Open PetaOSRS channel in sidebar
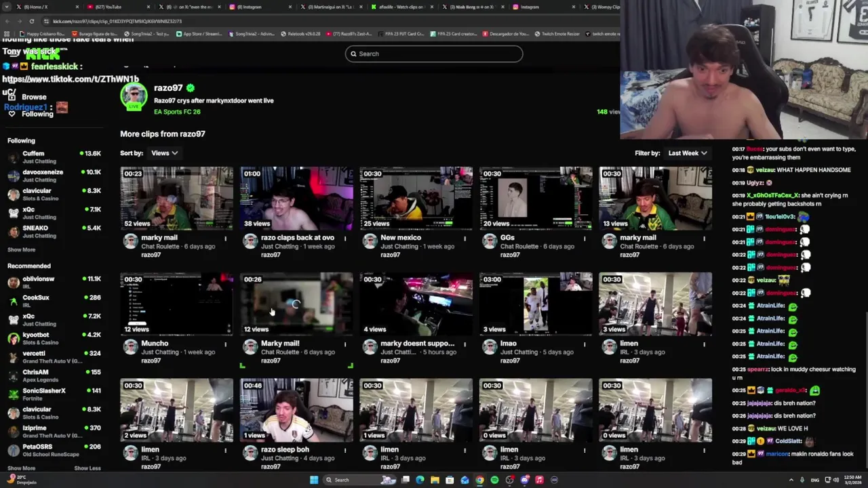Screen dimensions: 868x488 pyautogui.click(x=54, y=450)
